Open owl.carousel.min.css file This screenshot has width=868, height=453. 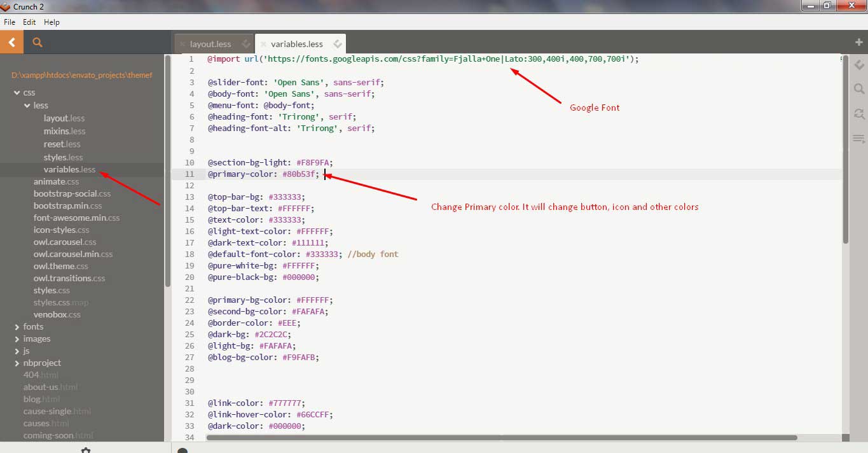(x=73, y=254)
